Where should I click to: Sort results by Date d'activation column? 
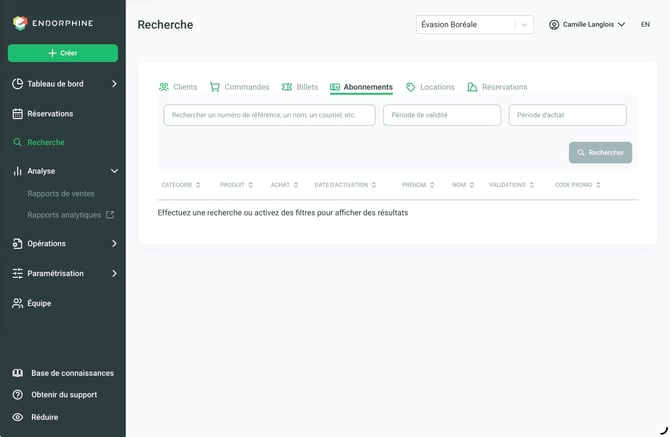(345, 185)
